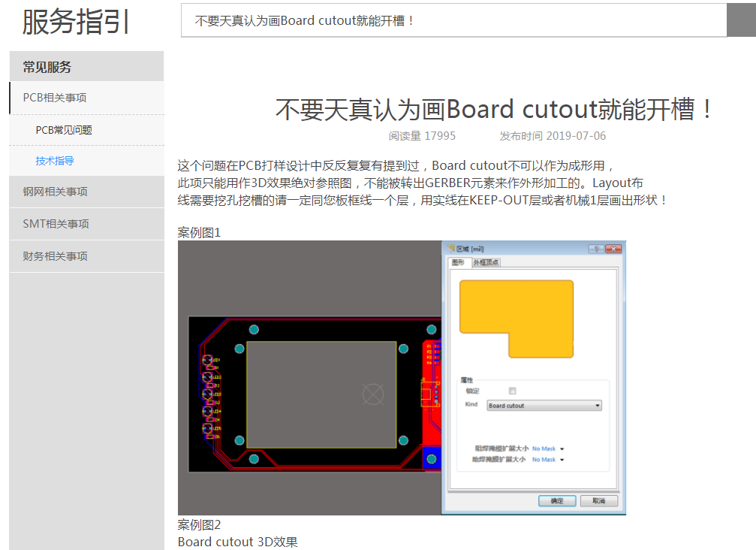
Task: Open the 技术指导 sidebar link
Action: coord(55,161)
